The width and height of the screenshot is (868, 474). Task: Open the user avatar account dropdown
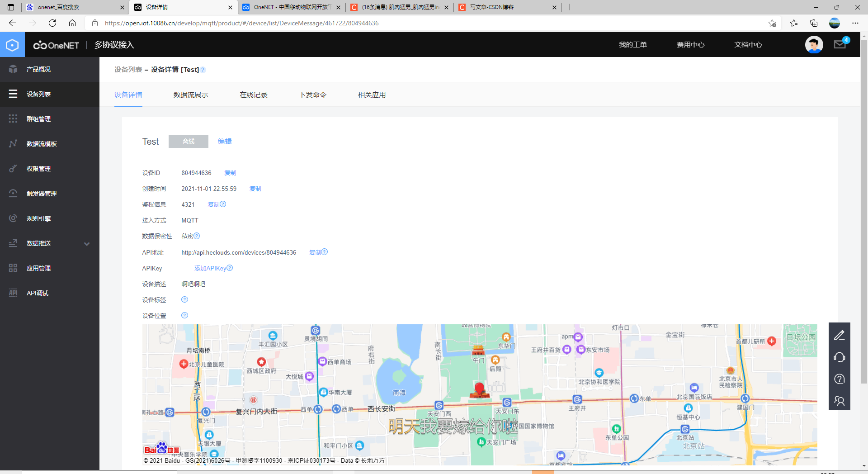click(x=814, y=44)
